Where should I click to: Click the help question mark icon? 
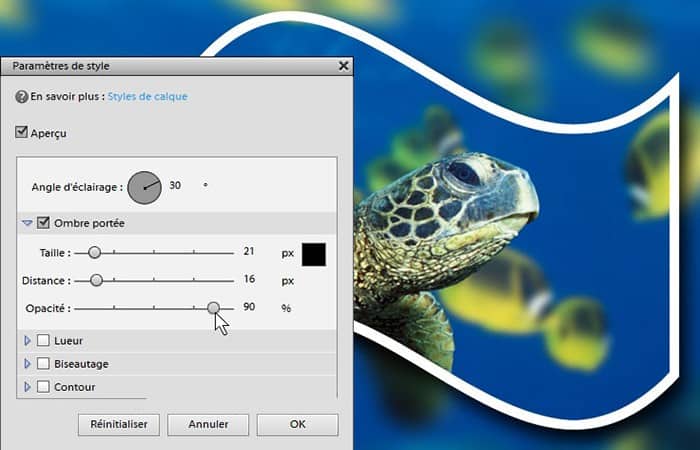(21, 96)
